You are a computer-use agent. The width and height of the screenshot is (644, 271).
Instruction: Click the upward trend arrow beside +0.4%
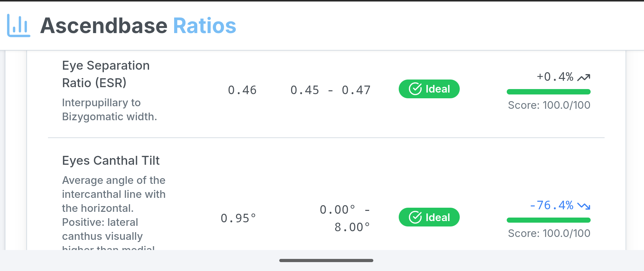coord(584,77)
